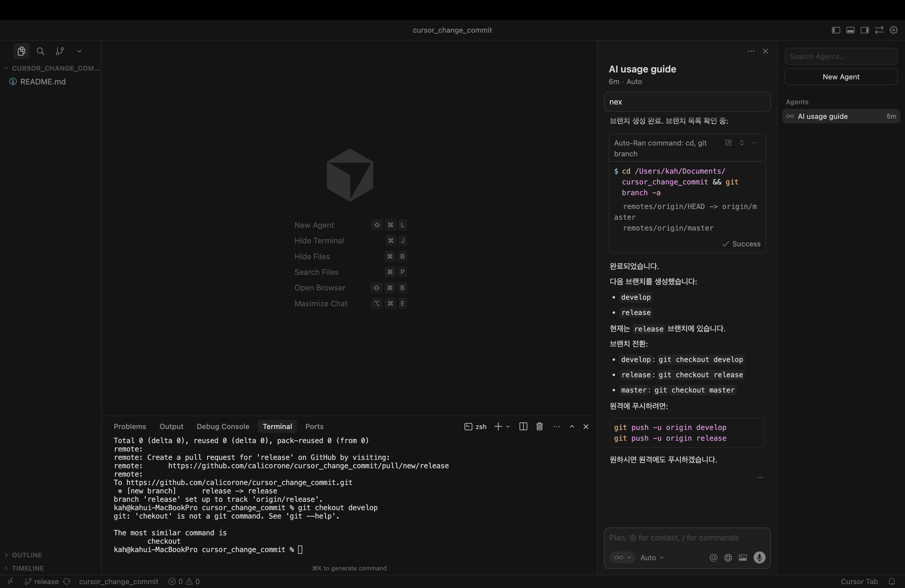Click the Search Agents input field
905x588 pixels.
(841, 56)
